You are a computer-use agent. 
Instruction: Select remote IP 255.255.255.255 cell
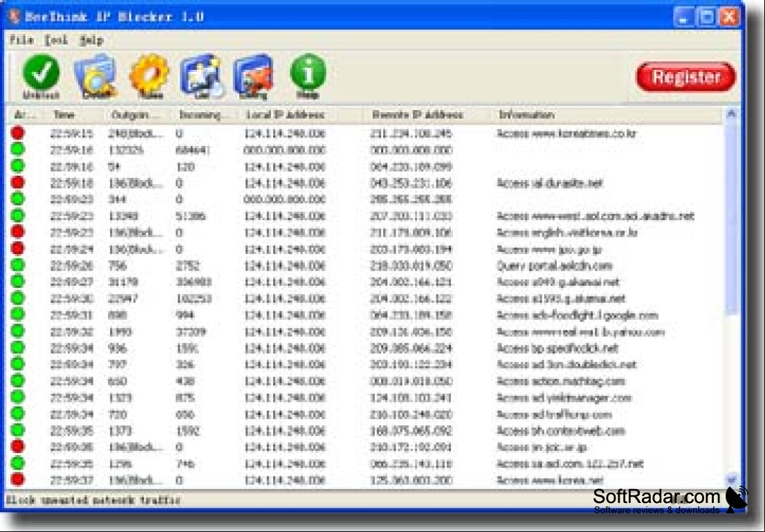pyautogui.click(x=411, y=199)
